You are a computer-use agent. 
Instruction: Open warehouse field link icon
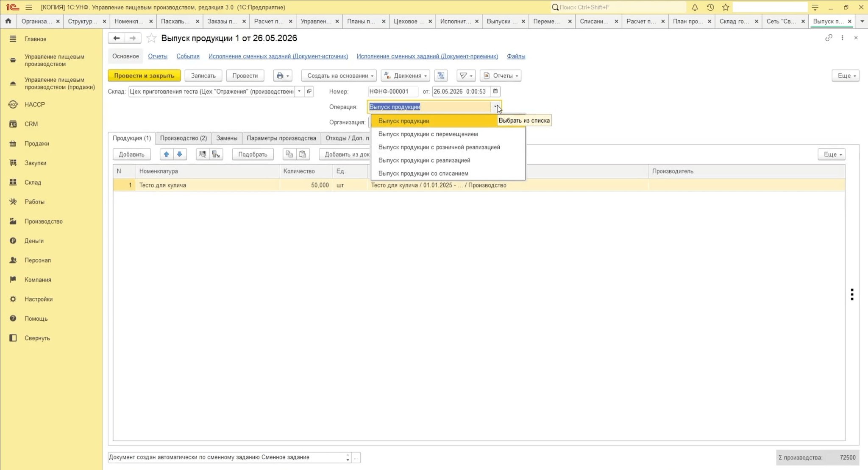coord(309,91)
